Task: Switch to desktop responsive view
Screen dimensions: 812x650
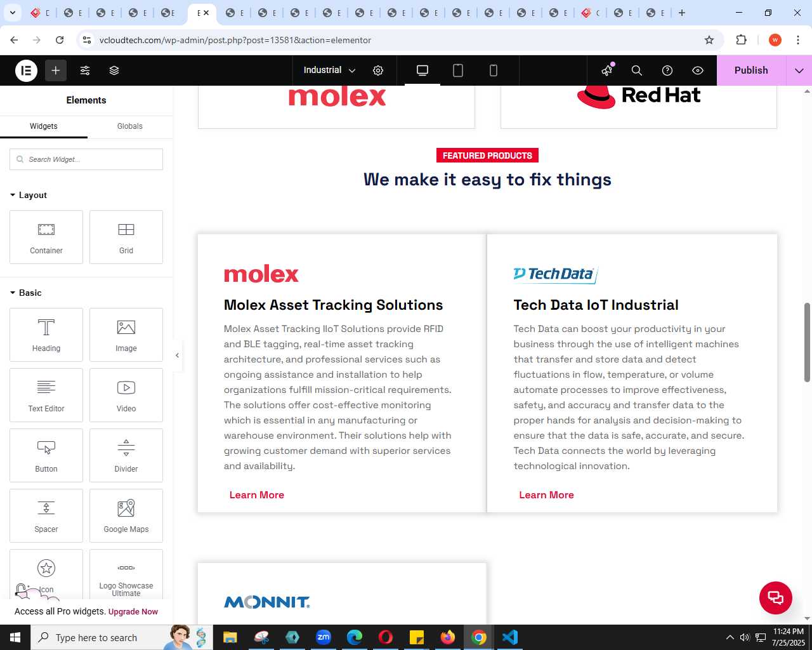Action: click(422, 70)
